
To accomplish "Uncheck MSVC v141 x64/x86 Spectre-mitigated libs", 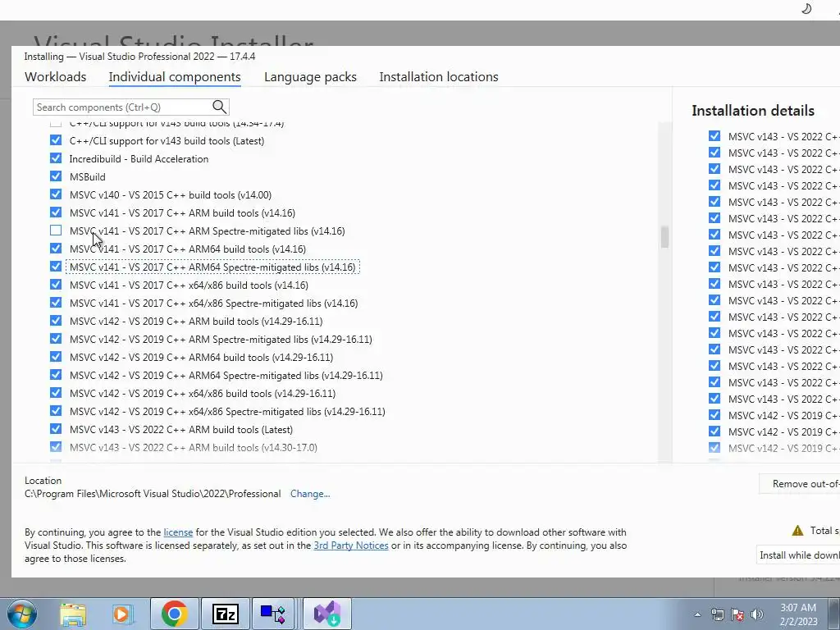I will point(56,303).
